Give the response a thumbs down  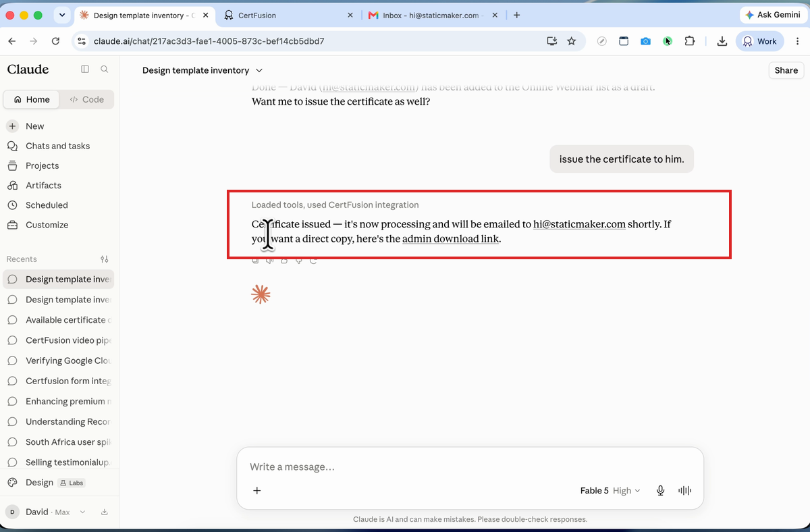click(x=298, y=261)
